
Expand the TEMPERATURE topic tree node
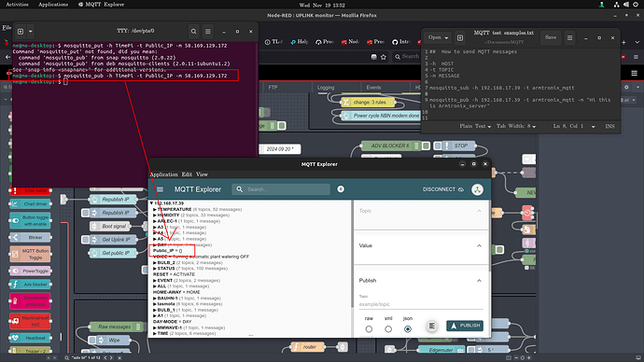click(155, 209)
